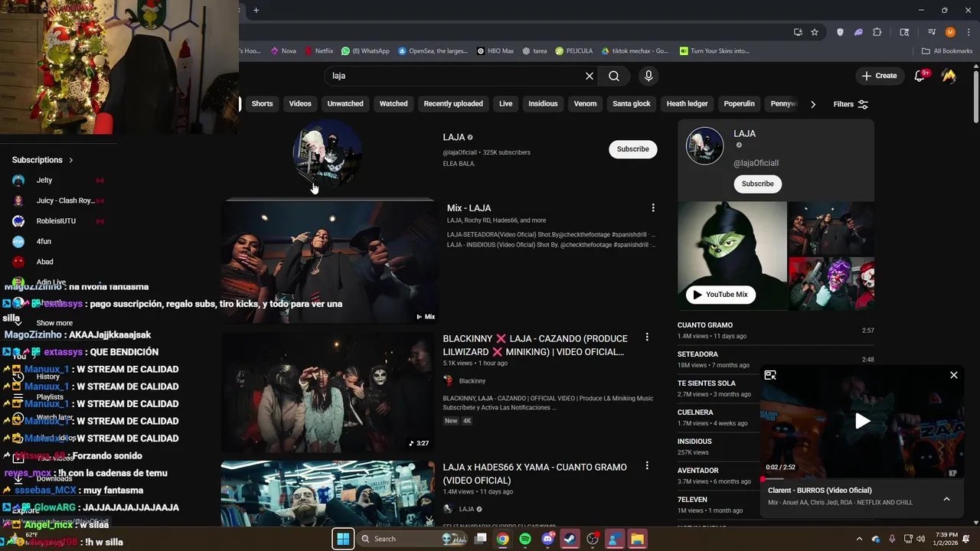Select Santa glock filter chip
980x551 pixels.
tap(632, 103)
